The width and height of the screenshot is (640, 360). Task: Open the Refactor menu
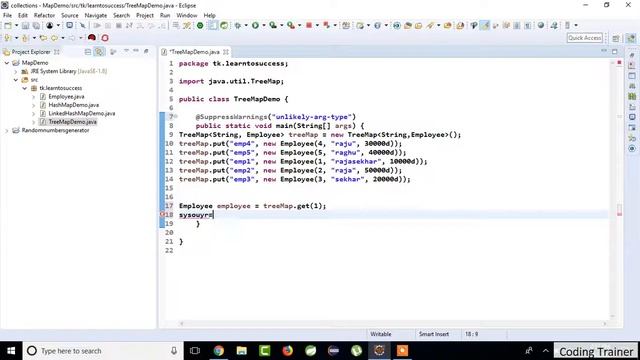44,16
